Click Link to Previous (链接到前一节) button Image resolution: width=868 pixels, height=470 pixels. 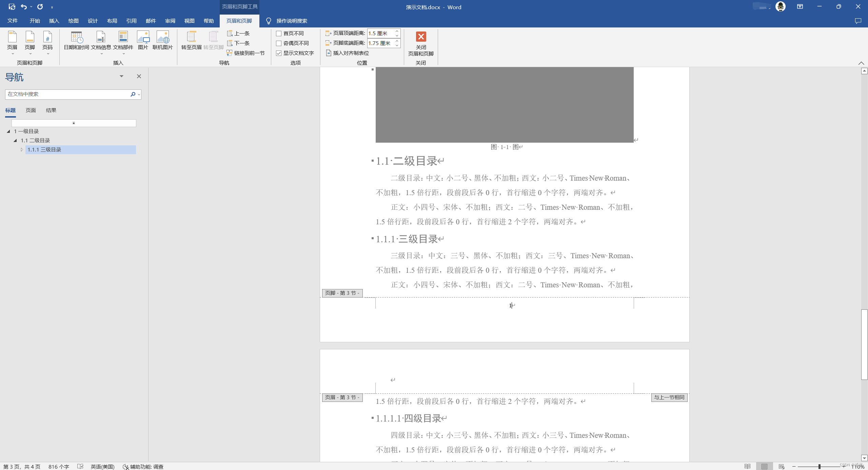[x=246, y=53]
